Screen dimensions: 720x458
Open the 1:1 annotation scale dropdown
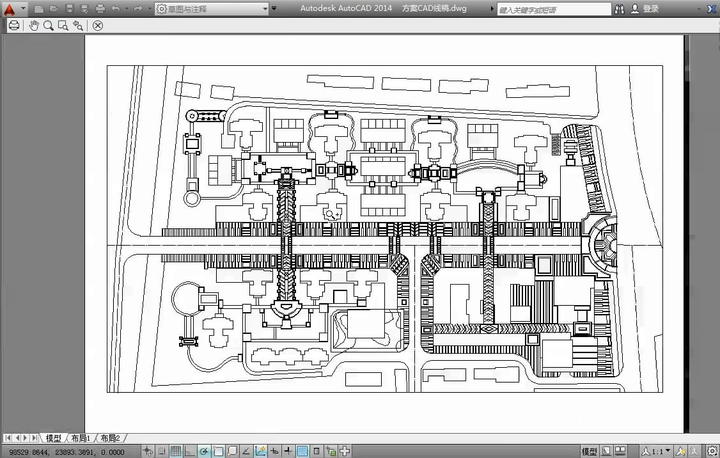[x=657, y=452]
